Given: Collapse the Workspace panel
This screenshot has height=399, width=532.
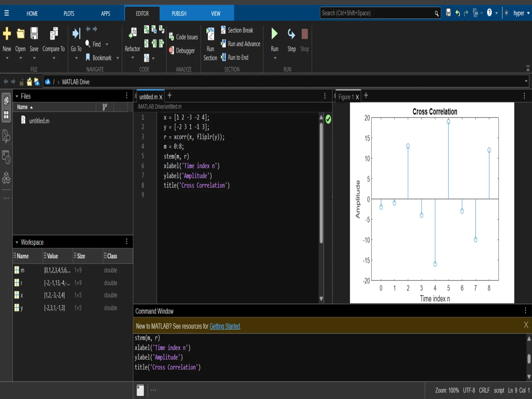Looking at the screenshot, I should pyautogui.click(x=17, y=242).
